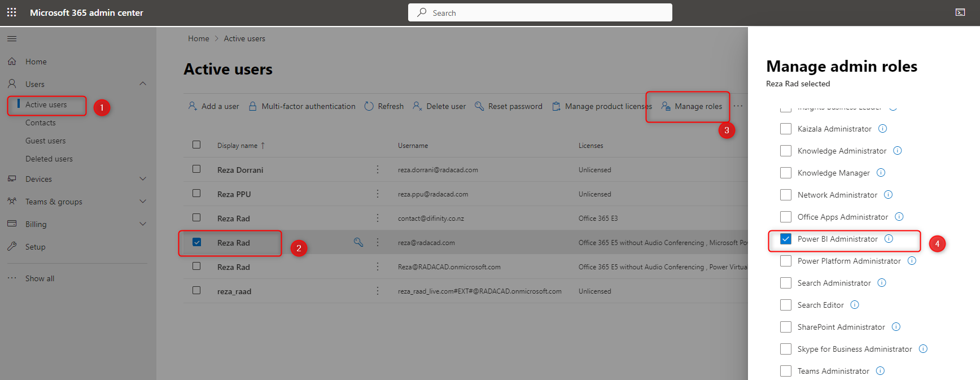Open more actions for Reza Dorrani row
This screenshot has width=980, height=380.
coord(378,169)
